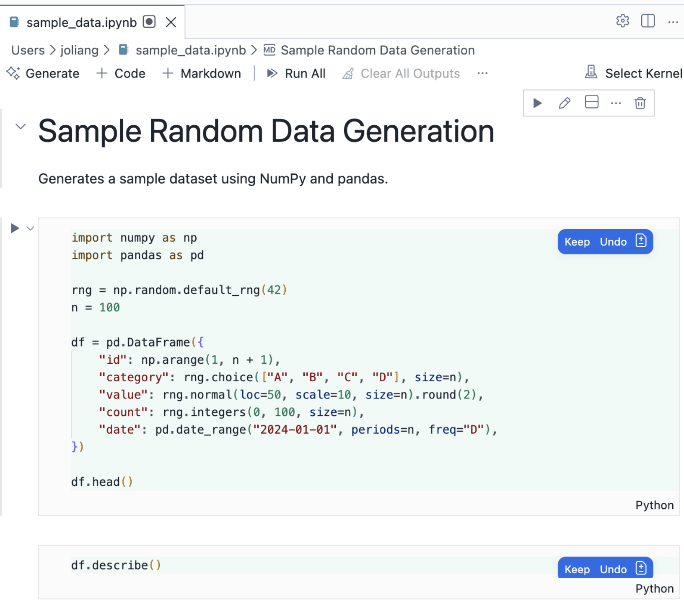Run the markdown cell from cell toolbar
The height and width of the screenshot is (616, 684).
[x=537, y=103]
